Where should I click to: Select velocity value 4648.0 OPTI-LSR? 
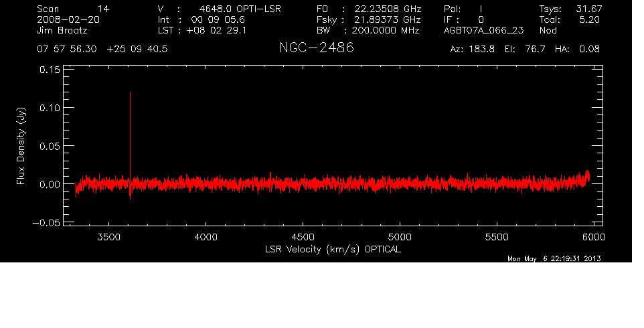tap(240, 9)
